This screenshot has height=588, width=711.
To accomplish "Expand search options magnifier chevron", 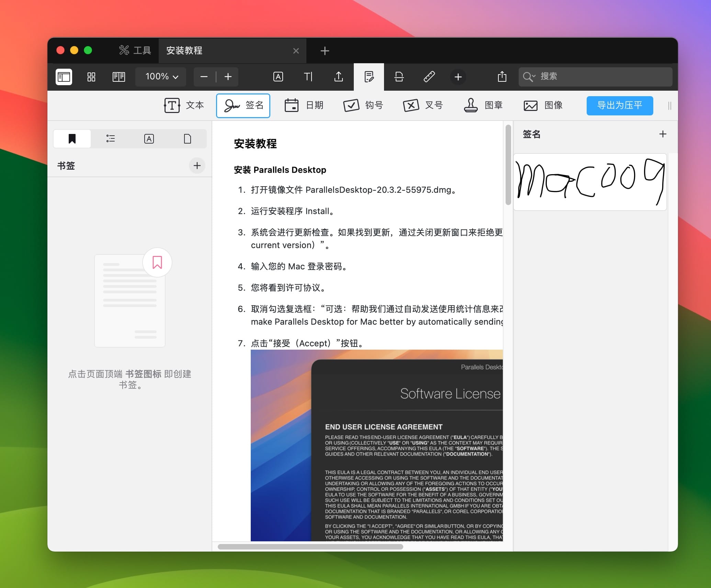I will [529, 77].
